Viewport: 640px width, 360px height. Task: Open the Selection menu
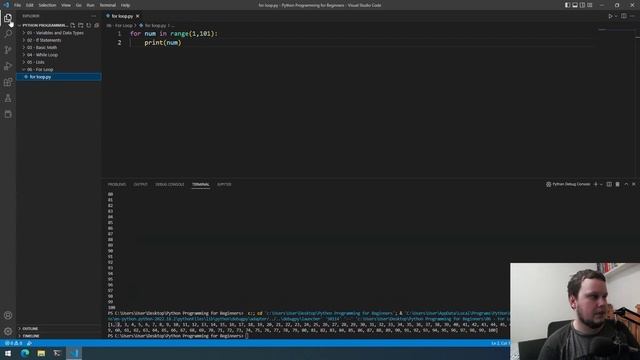[x=47, y=5]
